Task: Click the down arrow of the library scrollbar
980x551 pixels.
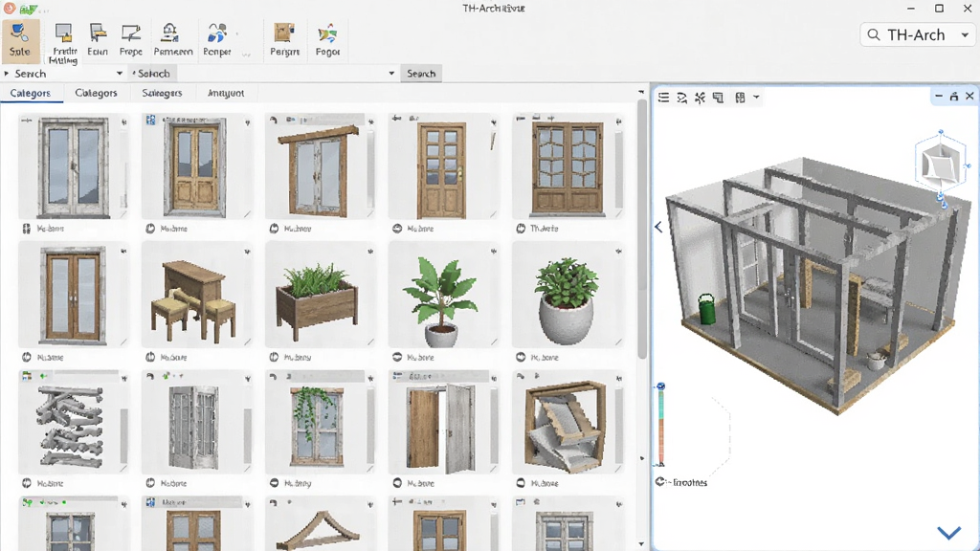Action: tap(642, 543)
